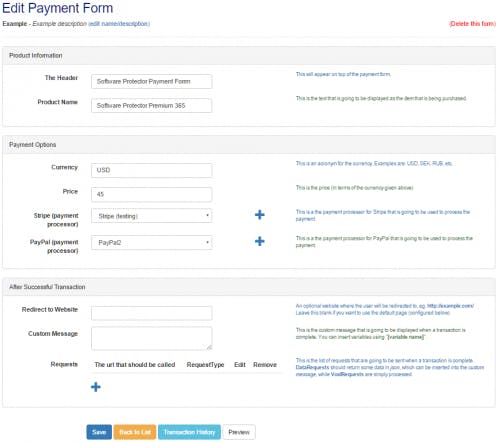Click DataRequests term in help text
This screenshot has width=500, height=443.
point(312,367)
